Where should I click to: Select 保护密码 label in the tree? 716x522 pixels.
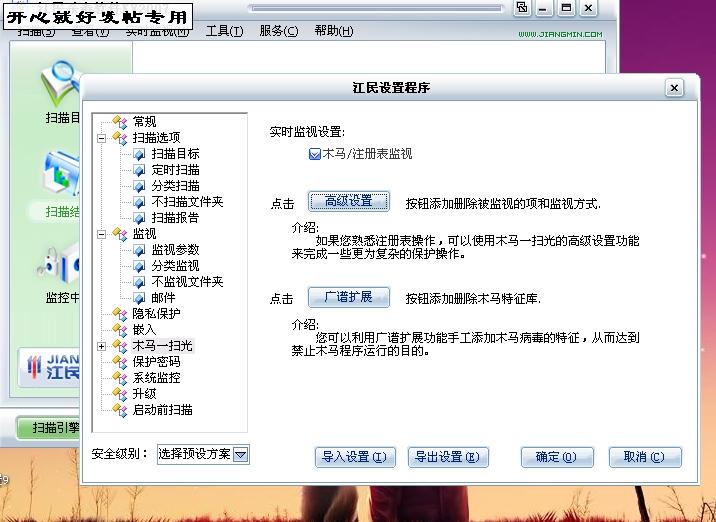[156, 362]
